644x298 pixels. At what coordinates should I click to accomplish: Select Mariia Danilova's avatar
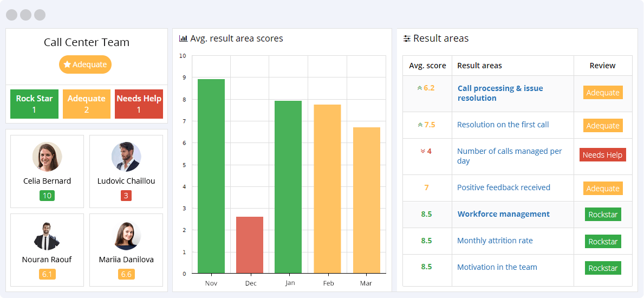click(126, 236)
